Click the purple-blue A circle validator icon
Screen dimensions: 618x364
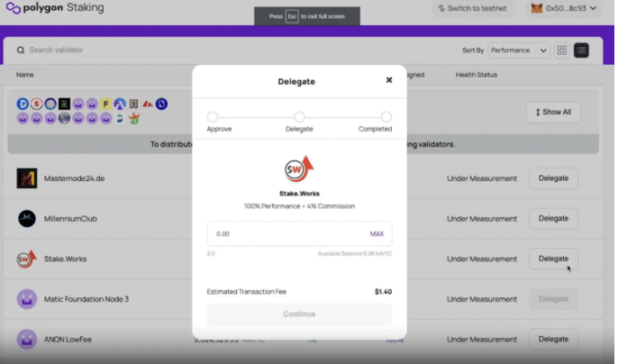coord(120,105)
